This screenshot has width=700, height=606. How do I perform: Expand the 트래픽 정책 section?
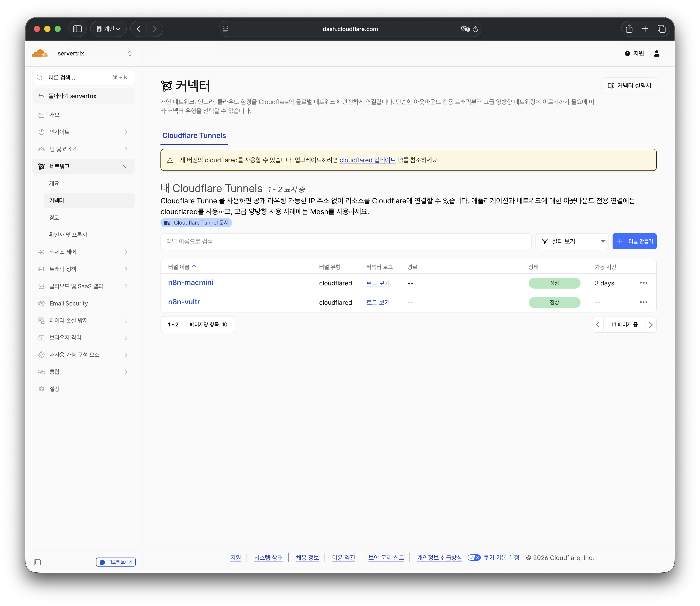(83, 269)
